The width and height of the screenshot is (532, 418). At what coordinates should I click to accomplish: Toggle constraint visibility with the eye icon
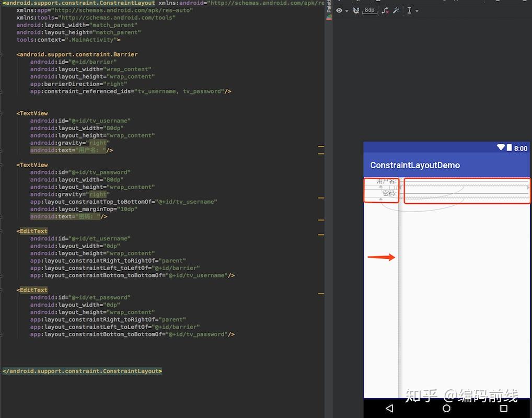pyautogui.click(x=339, y=10)
